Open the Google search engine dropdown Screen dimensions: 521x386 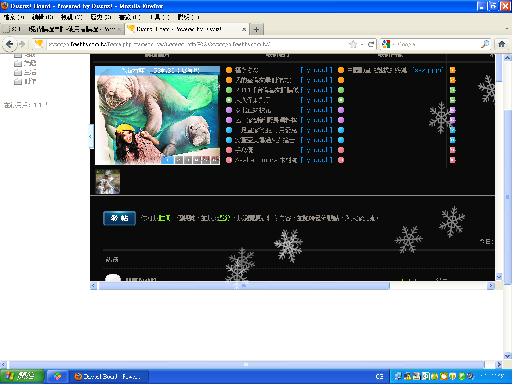387,44
